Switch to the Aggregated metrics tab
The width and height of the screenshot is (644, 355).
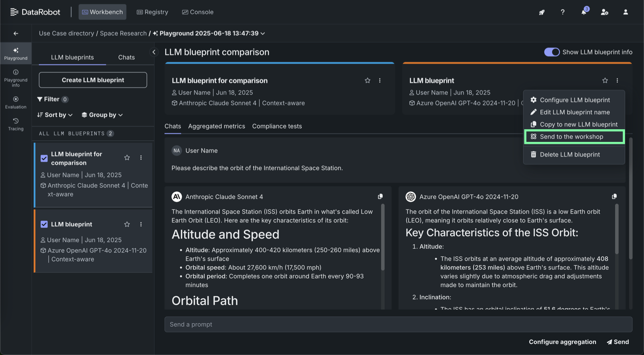pos(216,126)
